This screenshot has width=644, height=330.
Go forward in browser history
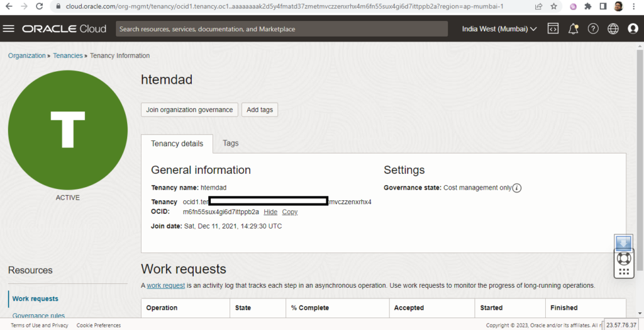tap(24, 6)
